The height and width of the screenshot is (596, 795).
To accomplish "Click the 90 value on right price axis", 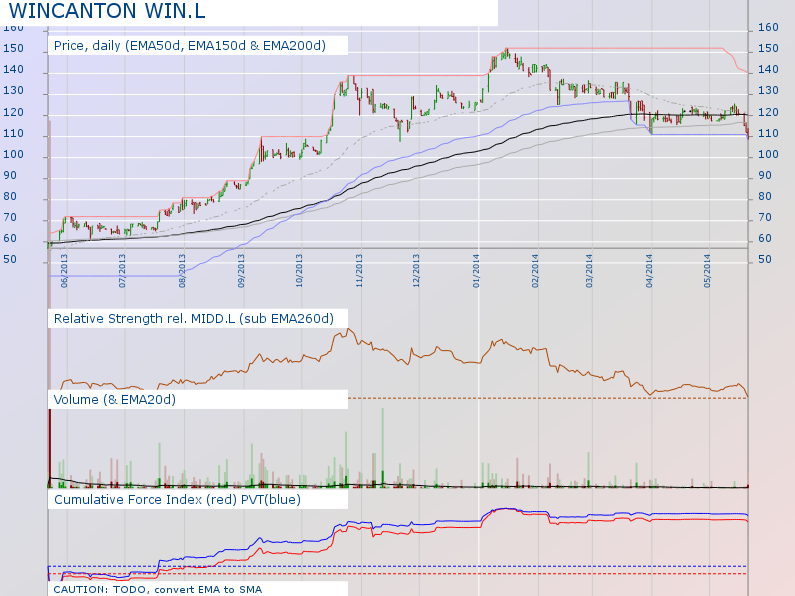I will [x=765, y=175].
